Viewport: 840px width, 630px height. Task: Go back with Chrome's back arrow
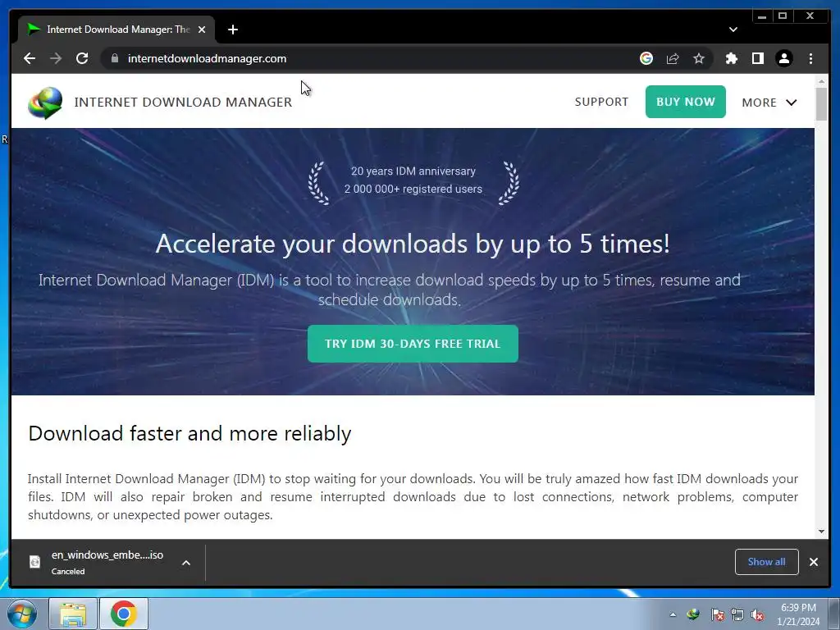(x=30, y=58)
